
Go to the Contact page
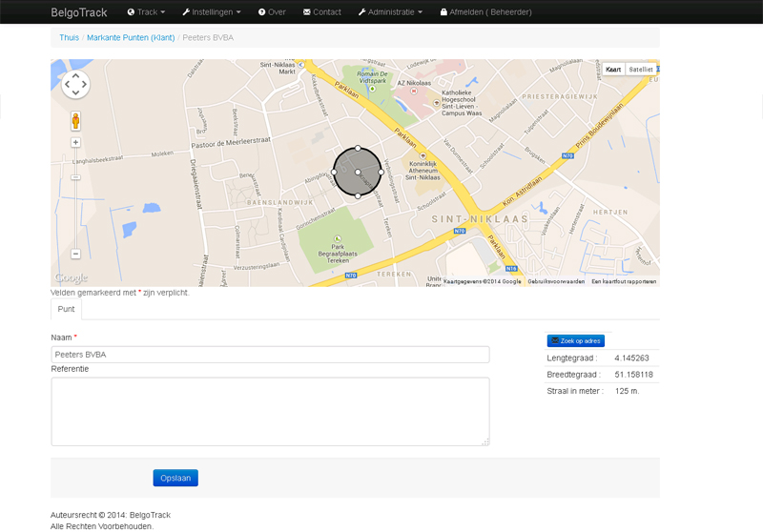pyautogui.click(x=322, y=12)
